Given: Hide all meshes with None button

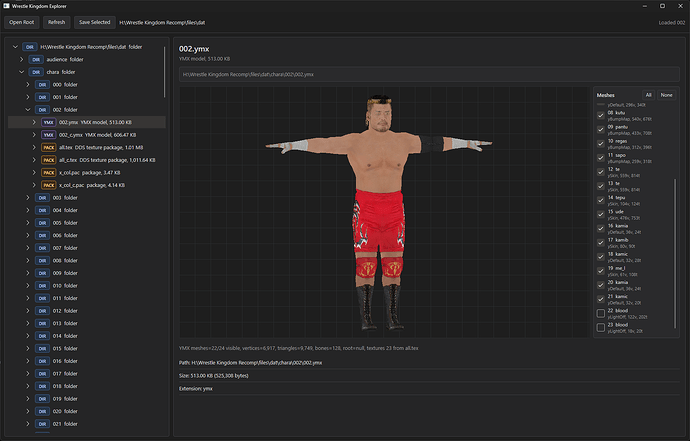Looking at the screenshot, I should click(x=666, y=95).
